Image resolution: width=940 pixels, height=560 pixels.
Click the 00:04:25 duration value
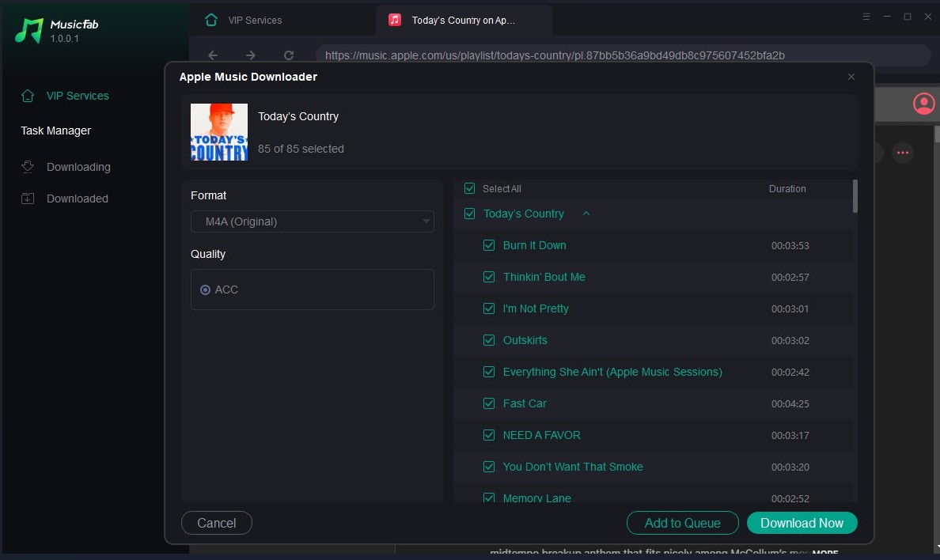click(790, 403)
